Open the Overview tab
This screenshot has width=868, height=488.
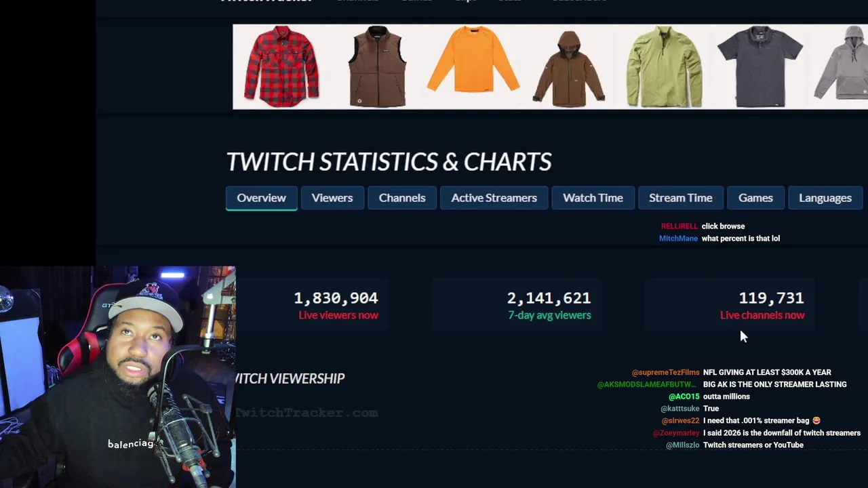tap(261, 198)
